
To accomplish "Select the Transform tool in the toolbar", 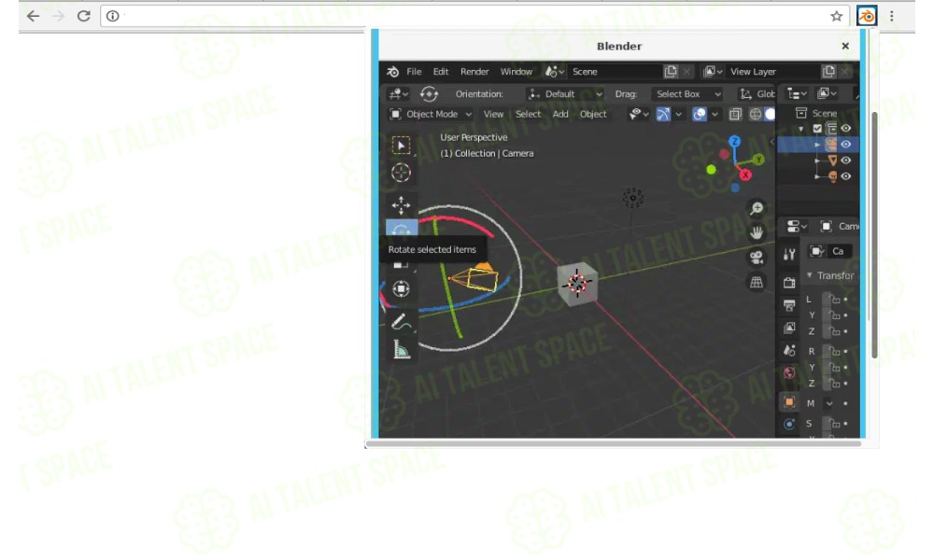I will coord(401,288).
